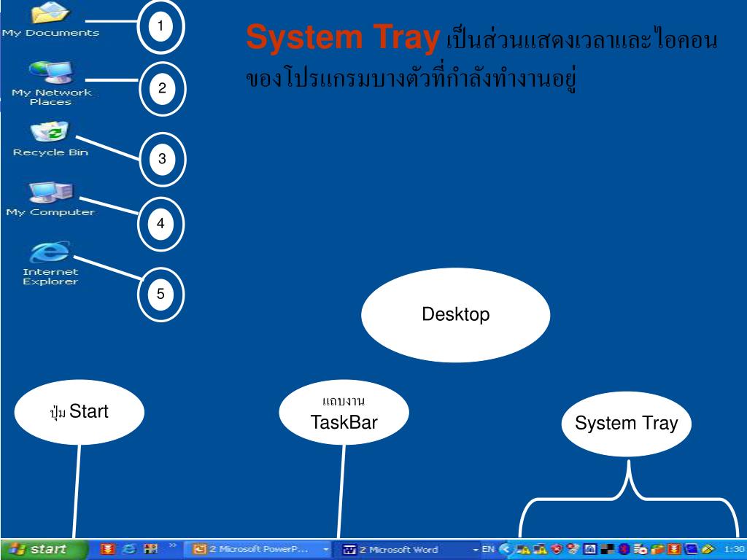Screen dimensions: 747x560
Task: Launch download manager from Quick Launch
Action: tap(108, 549)
